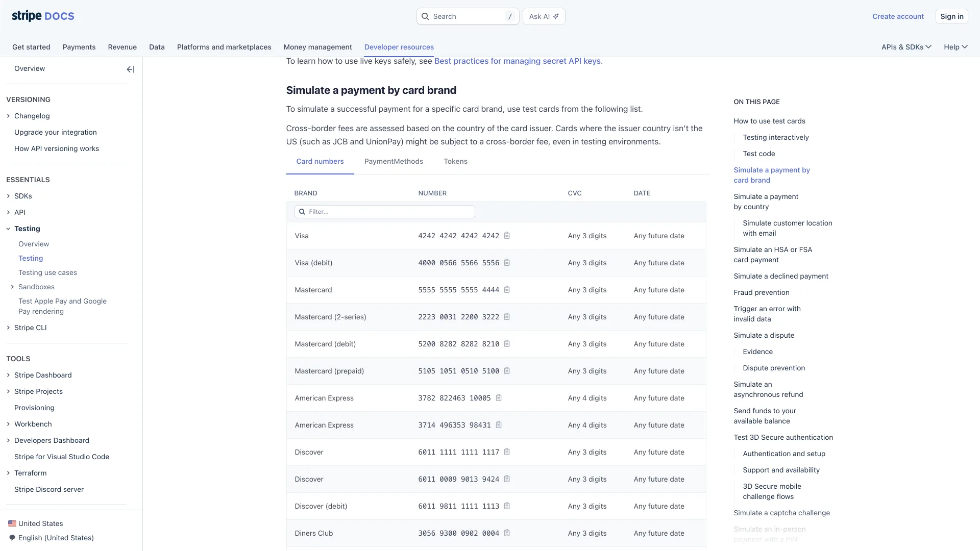
Task: Click the magnifier icon in Filter field
Action: [302, 212]
